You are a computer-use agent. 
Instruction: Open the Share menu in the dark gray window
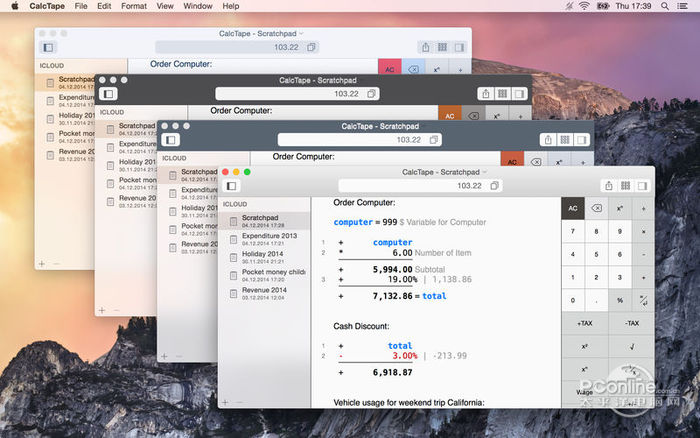click(x=486, y=94)
